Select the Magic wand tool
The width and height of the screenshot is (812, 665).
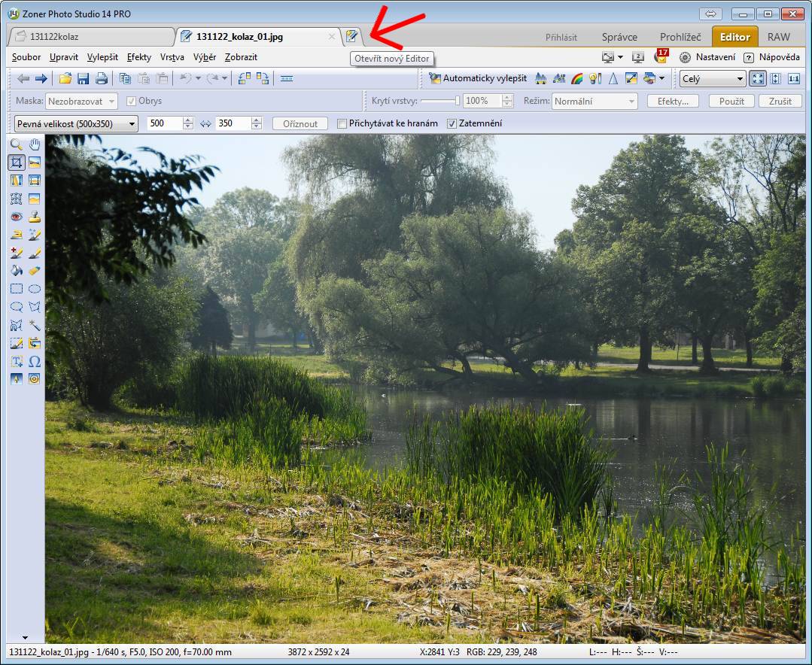(x=35, y=325)
